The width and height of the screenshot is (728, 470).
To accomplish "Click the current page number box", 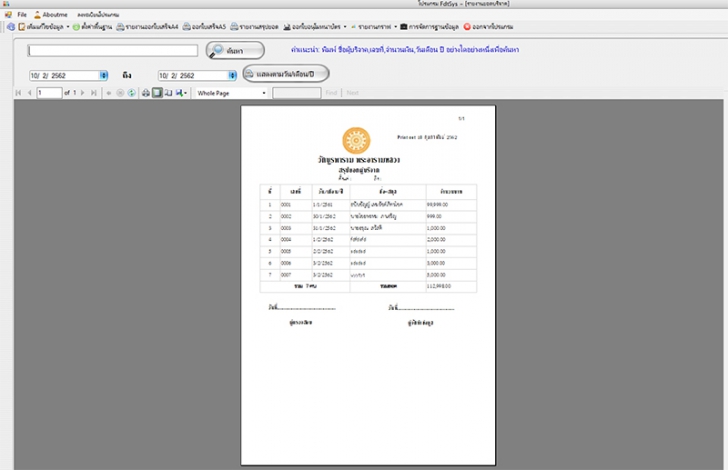I will click(49, 93).
